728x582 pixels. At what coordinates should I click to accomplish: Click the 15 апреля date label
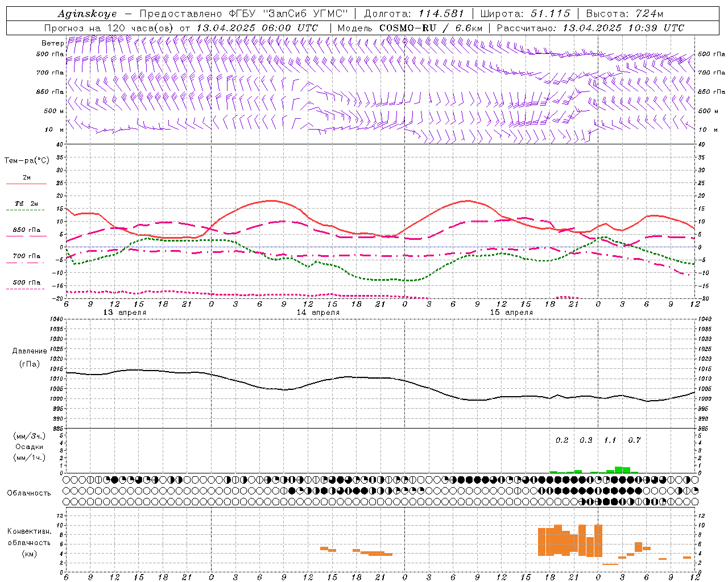(511, 313)
